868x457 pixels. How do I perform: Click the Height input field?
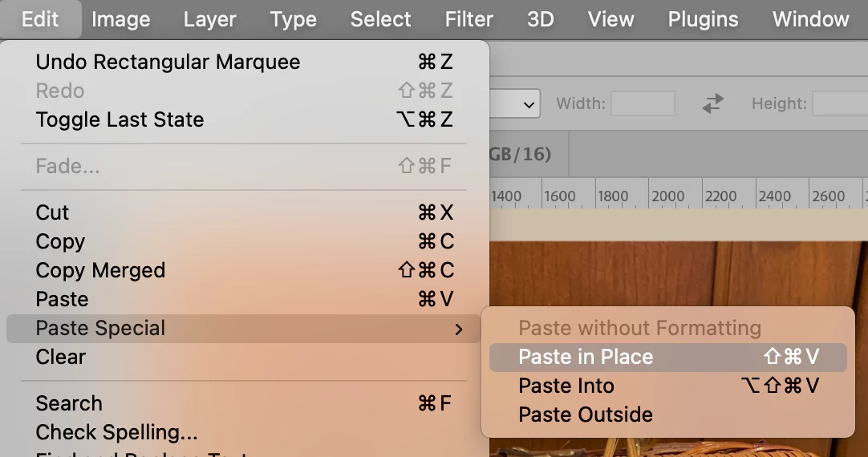(839, 103)
